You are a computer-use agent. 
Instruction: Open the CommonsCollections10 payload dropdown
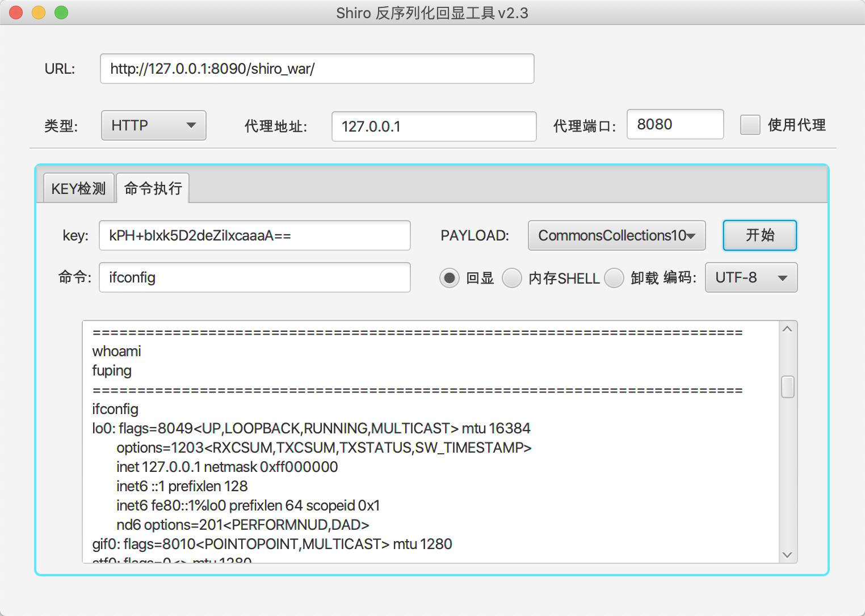[x=616, y=235]
